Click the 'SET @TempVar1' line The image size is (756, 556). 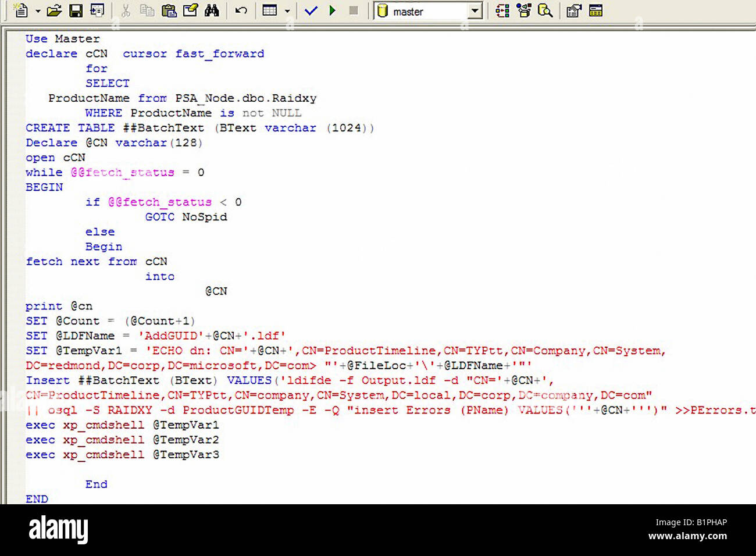click(345, 351)
